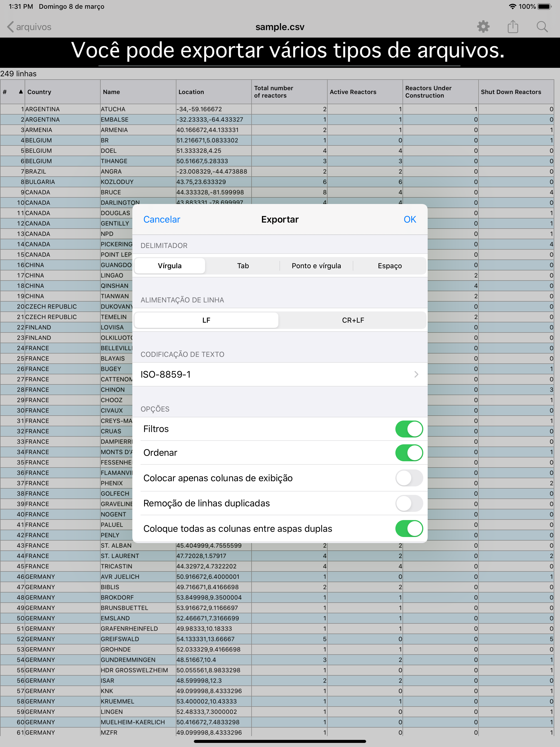The width and height of the screenshot is (560, 747).
Task: Open the share icon in the toolbar
Action: coord(513,27)
